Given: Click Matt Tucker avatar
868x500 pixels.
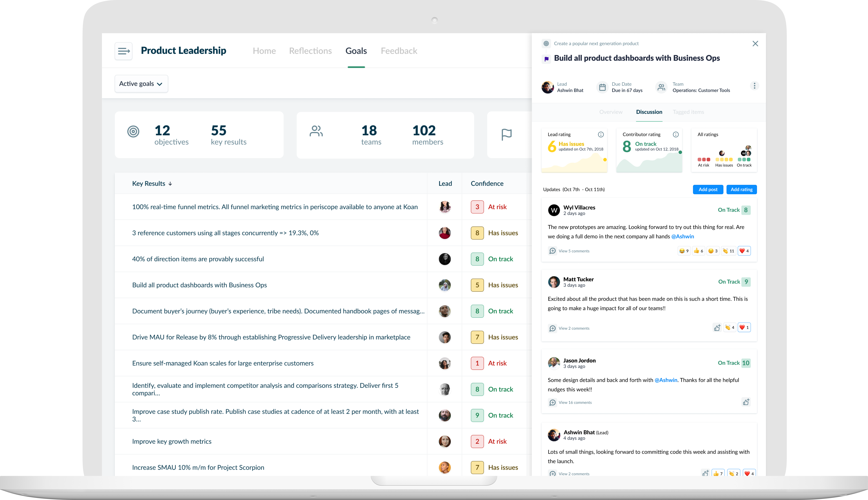Looking at the screenshot, I should [554, 282].
